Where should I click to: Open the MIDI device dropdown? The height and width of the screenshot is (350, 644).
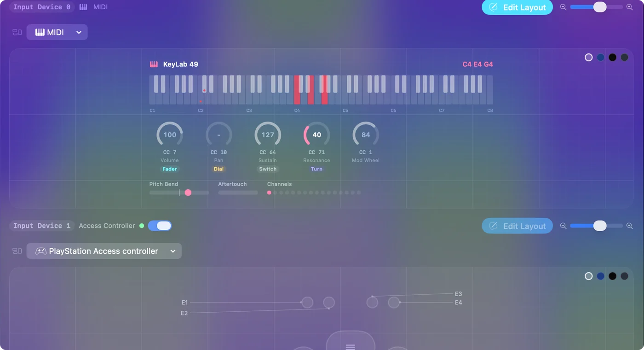[57, 32]
